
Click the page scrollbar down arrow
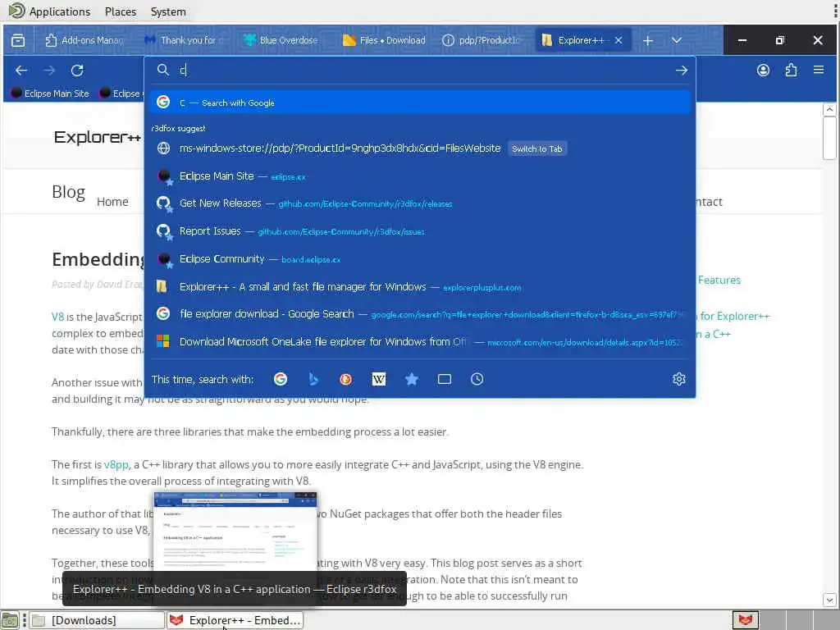829,600
